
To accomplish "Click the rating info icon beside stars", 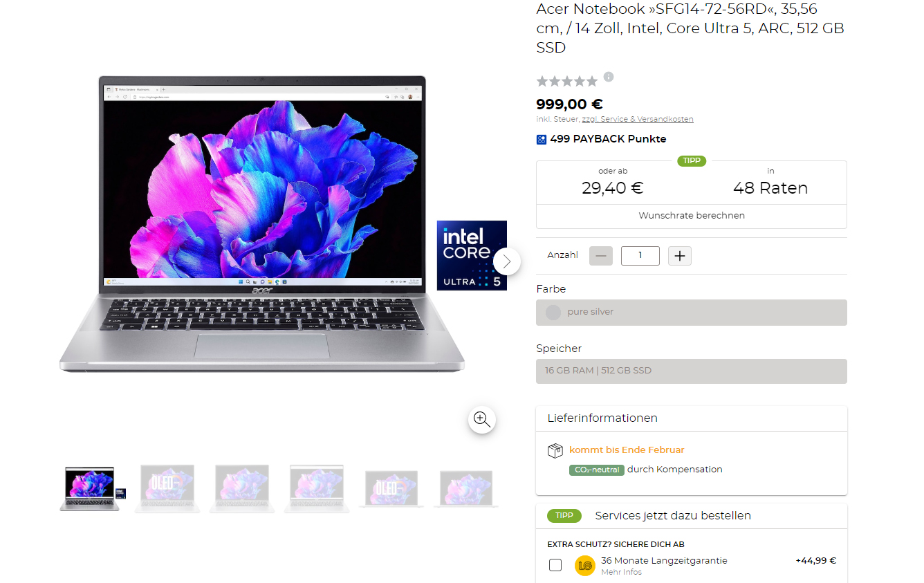I will 608,77.
